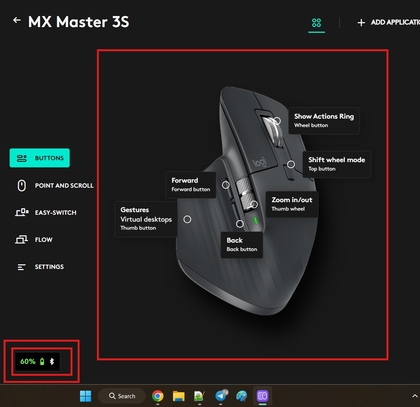Open the Windows Start menu

86,396
